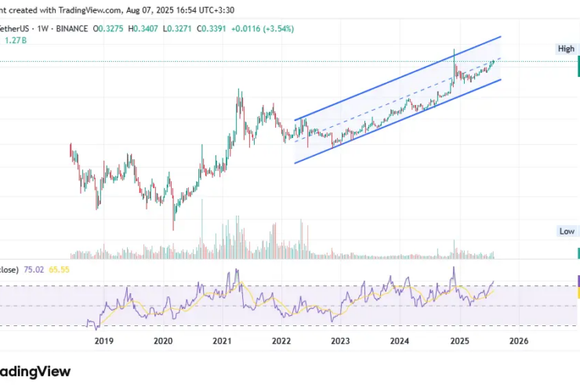Click the RSI value 75.02
The height and width of the screenshot is (392, 580).
33,267
